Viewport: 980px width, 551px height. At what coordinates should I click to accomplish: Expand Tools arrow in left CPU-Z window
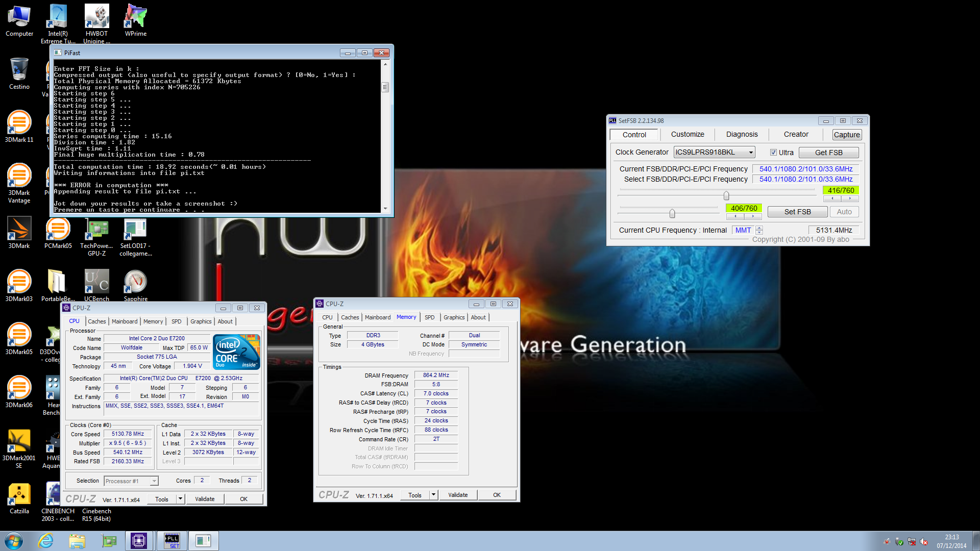click(180, 499)
